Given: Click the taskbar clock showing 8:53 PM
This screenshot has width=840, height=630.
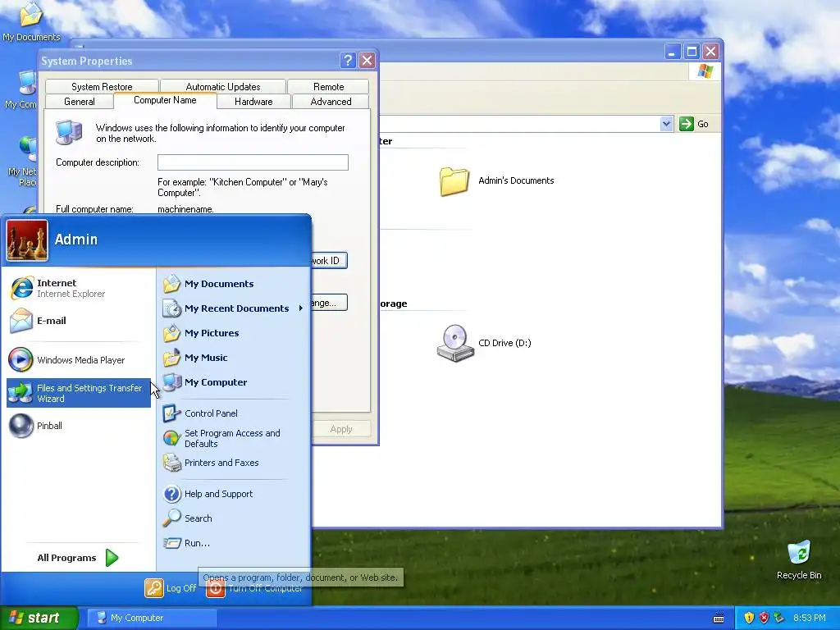Looking at the screenshot, I should (809, 619).
